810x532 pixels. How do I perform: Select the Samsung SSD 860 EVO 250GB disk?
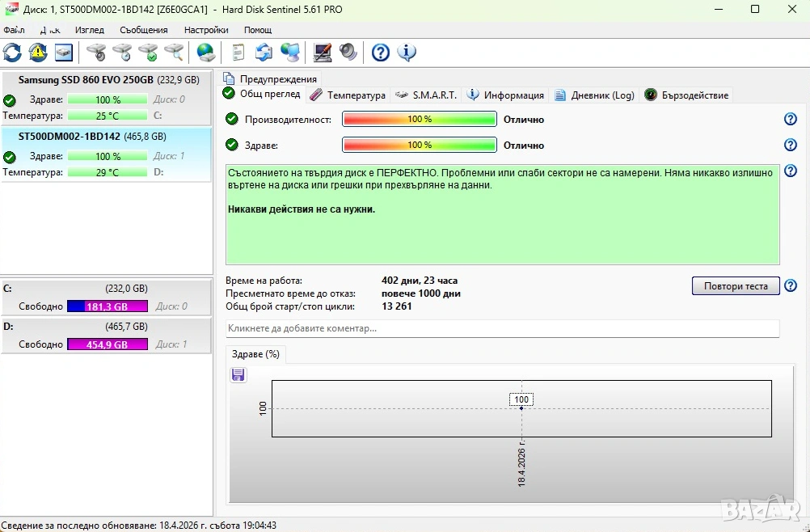[x=86, y=80]
